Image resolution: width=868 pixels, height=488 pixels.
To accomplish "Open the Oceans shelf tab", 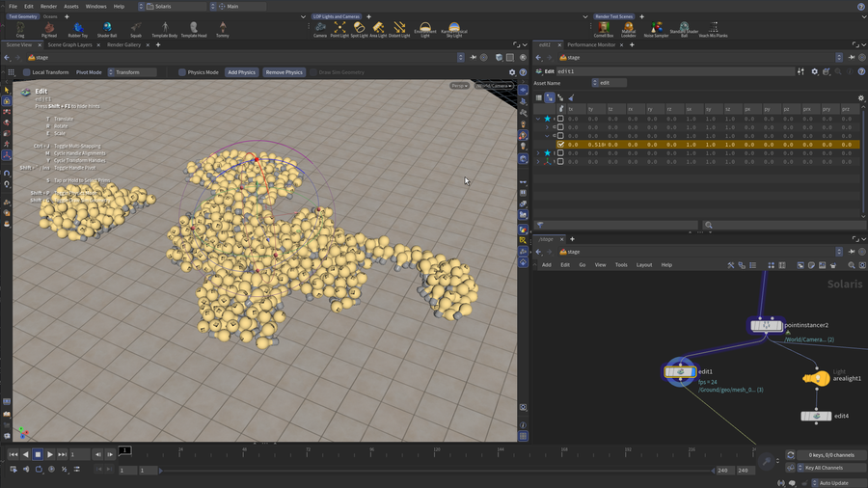I will [50, 16].
